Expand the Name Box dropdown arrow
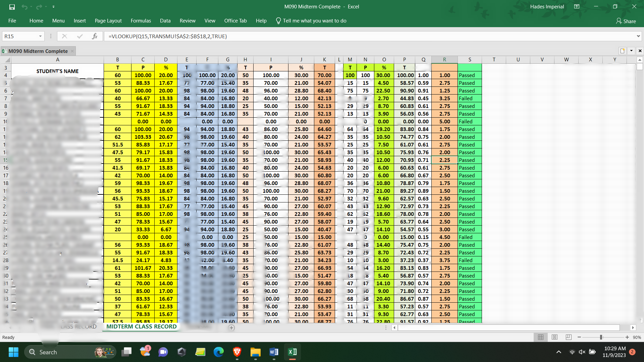644x362 pixels. tap(40, 36)
